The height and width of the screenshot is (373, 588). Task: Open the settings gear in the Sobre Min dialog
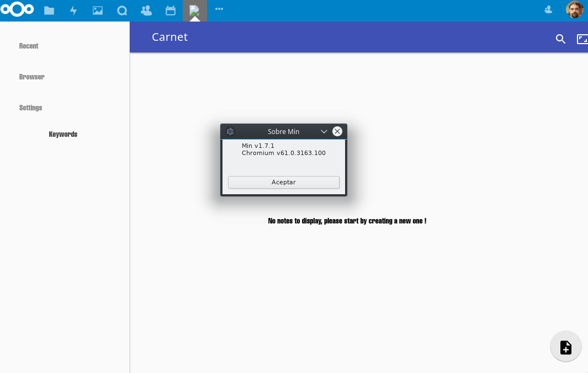230,131
